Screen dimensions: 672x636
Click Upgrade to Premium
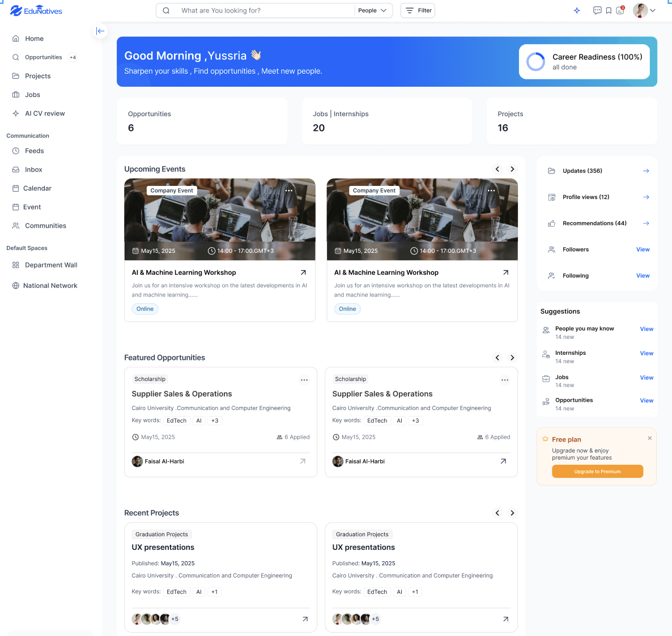597,471
